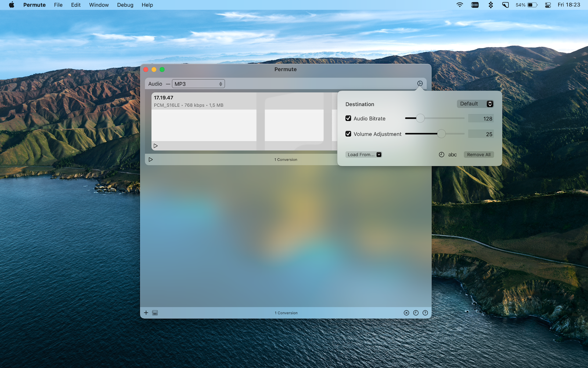588x368 pixels.
Task: Start the 17.19.47 item with its play icon
Action: click(x=156, y=146)
